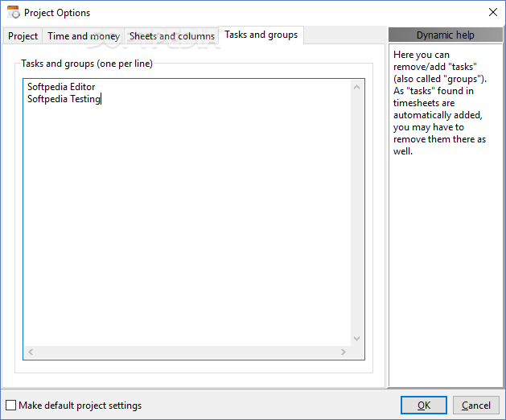Click the Project Options window icon

click(14, 12)
